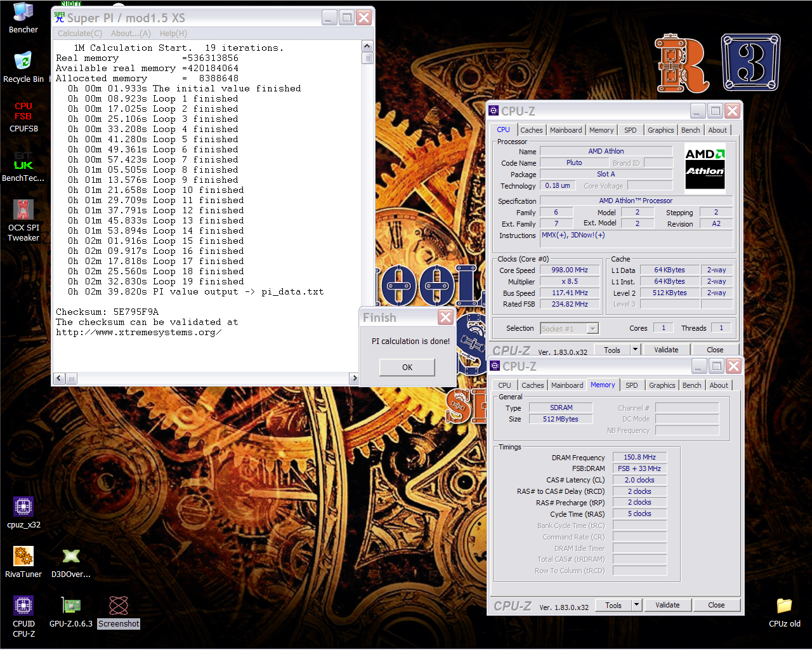Open the Calculate(C) menu in Super PI

pos(79,34)
